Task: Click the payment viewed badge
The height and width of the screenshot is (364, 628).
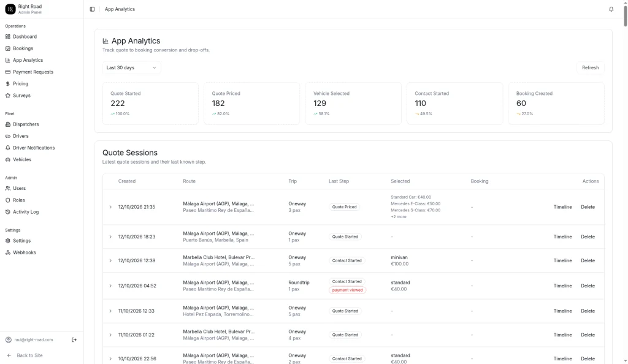Action: [x=347, y=290]
